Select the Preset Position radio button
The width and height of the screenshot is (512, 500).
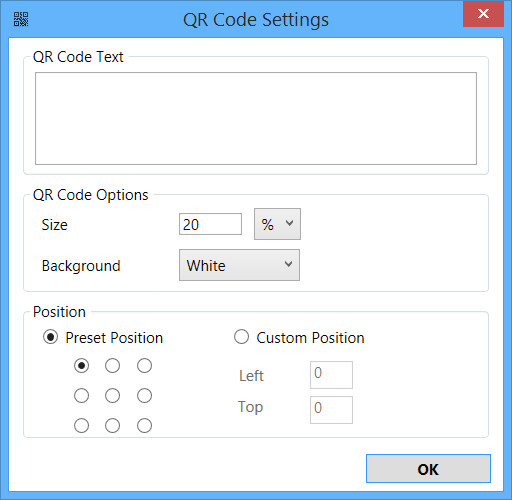pyautogui.click(x=51, y=337)
